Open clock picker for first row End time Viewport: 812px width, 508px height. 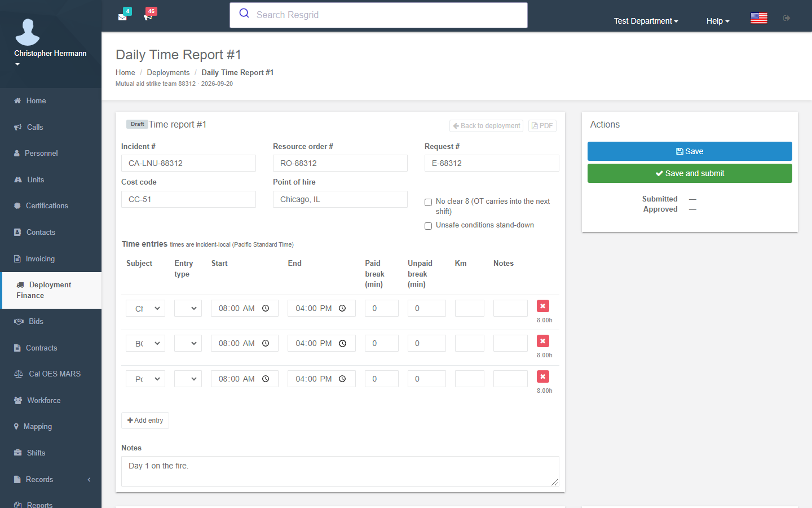pos(342,308)
